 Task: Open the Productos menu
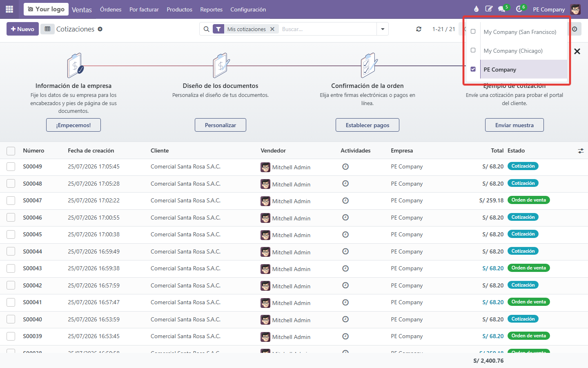click(x=179, y=9)
